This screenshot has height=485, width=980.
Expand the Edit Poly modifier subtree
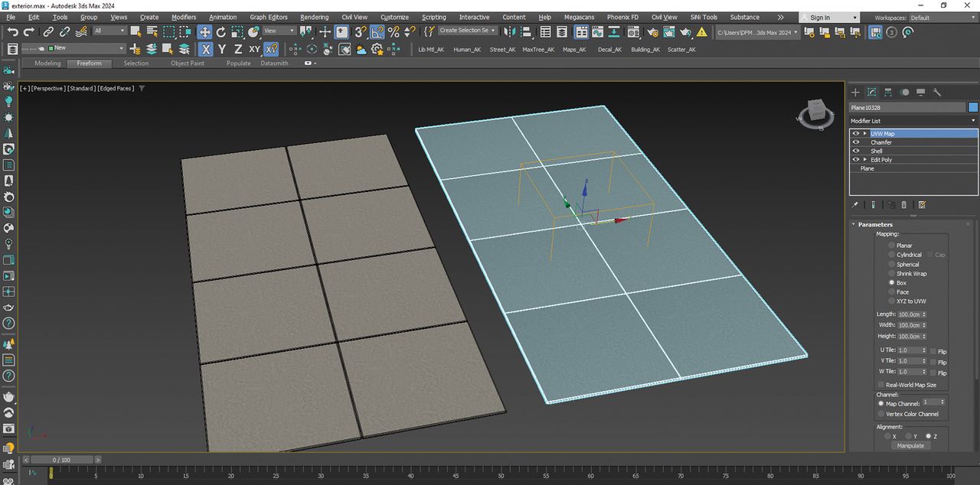click(x=865, y=160)
